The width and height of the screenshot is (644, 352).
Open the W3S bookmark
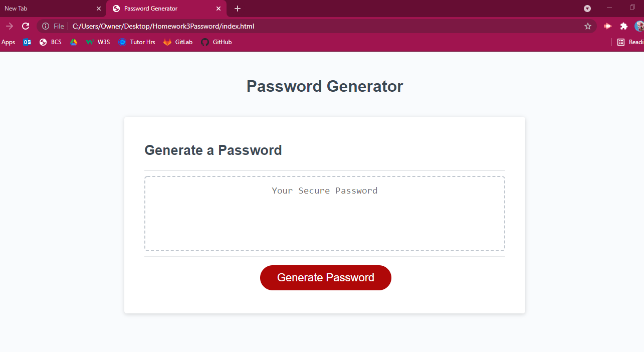[x=98, y=42]
